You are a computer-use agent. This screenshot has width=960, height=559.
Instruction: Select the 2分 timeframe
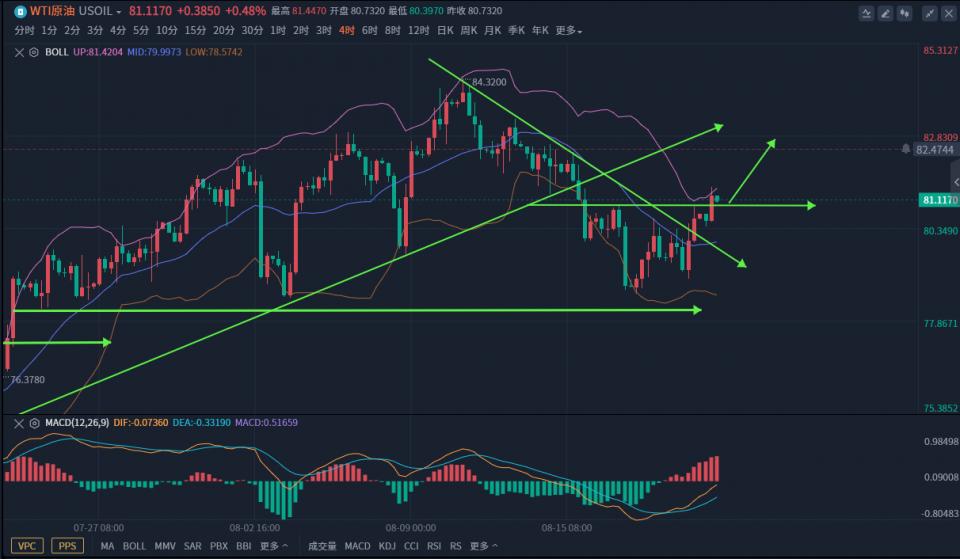(72, 31)
